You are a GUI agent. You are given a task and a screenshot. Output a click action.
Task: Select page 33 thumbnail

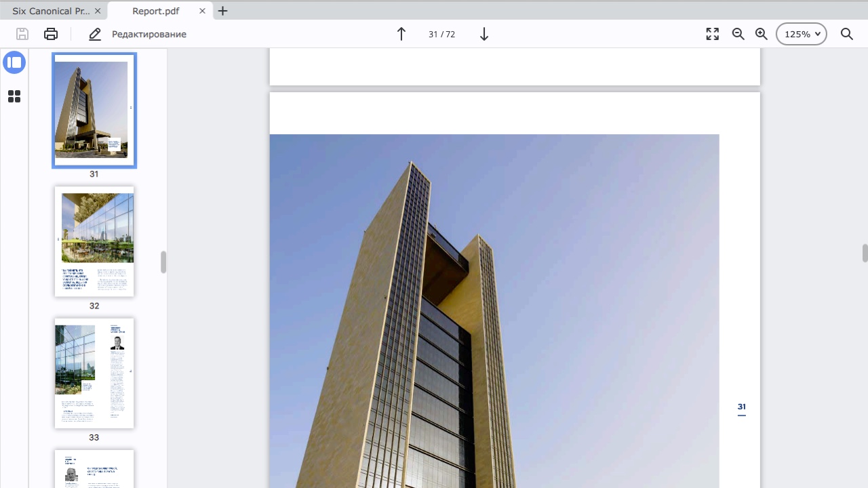[x=94, y=373]
